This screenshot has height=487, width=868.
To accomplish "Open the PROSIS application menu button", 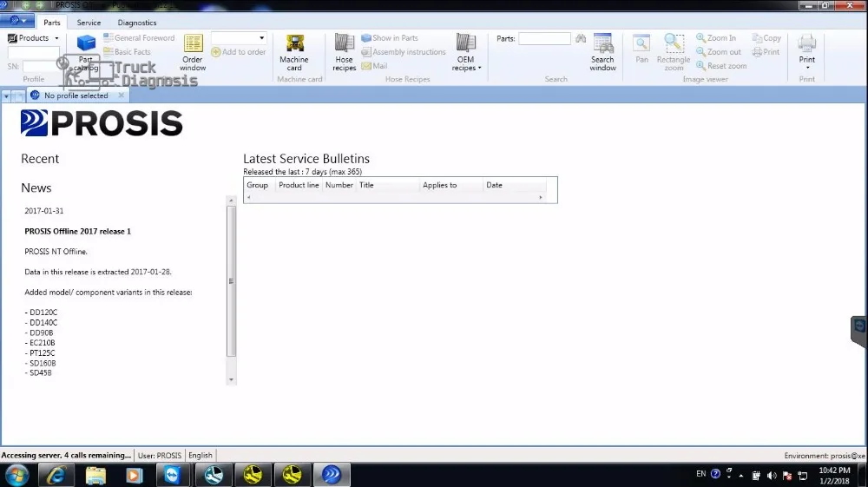I will coord(17,21).
